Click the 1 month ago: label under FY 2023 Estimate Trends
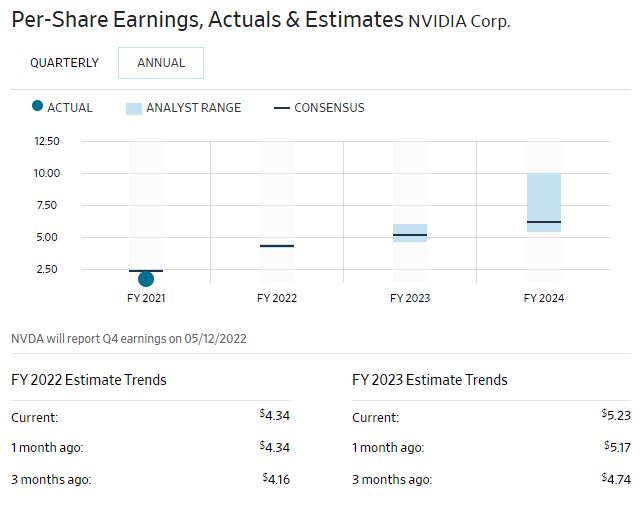Screen dimensions: 640x506 388,448
